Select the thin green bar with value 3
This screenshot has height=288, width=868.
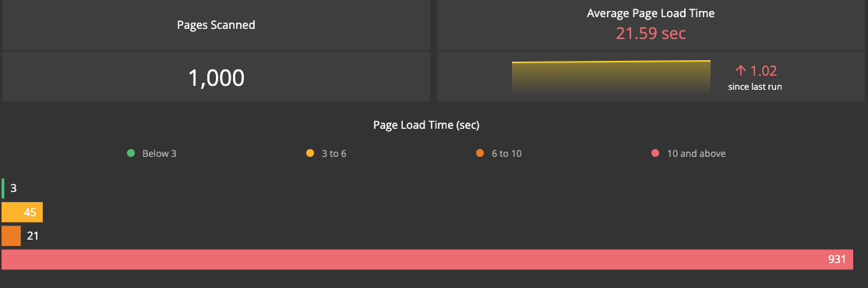pos(3,188)
